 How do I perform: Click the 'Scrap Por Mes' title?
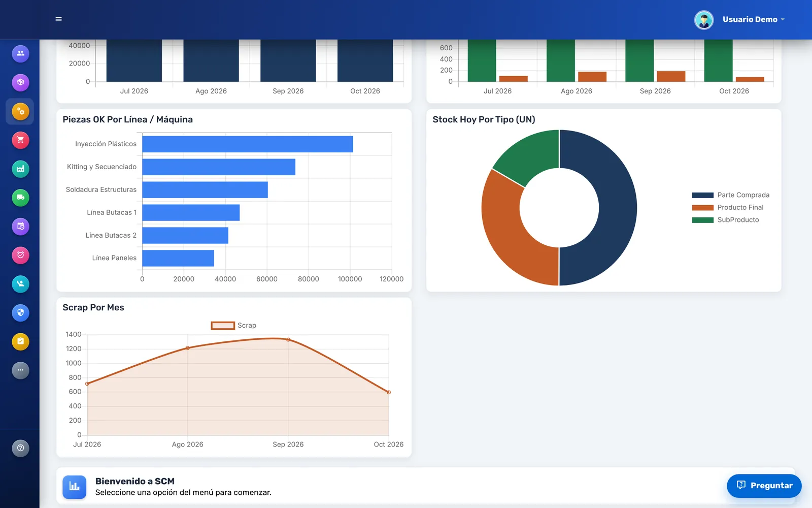tap(93, 307)
